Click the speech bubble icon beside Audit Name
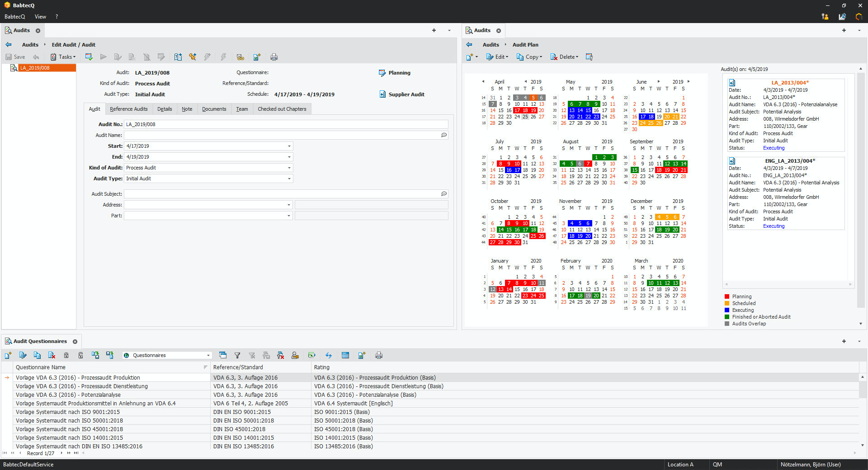 click(x=444, y=135)
